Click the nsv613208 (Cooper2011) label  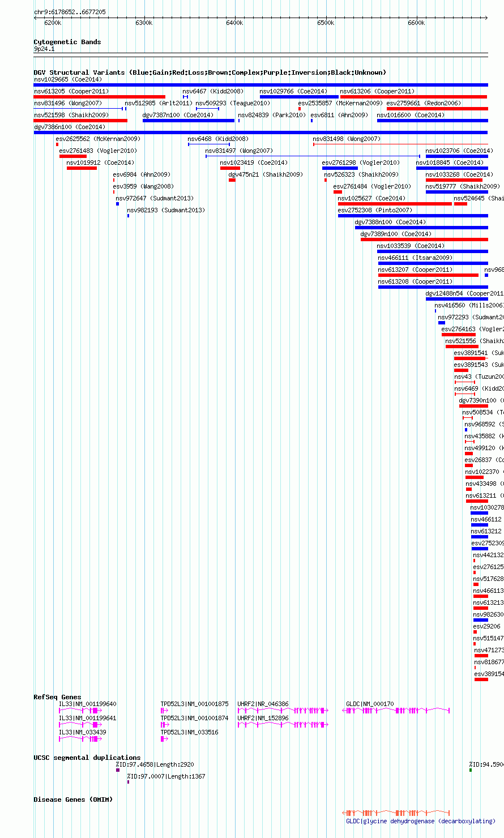pos(416,281)
